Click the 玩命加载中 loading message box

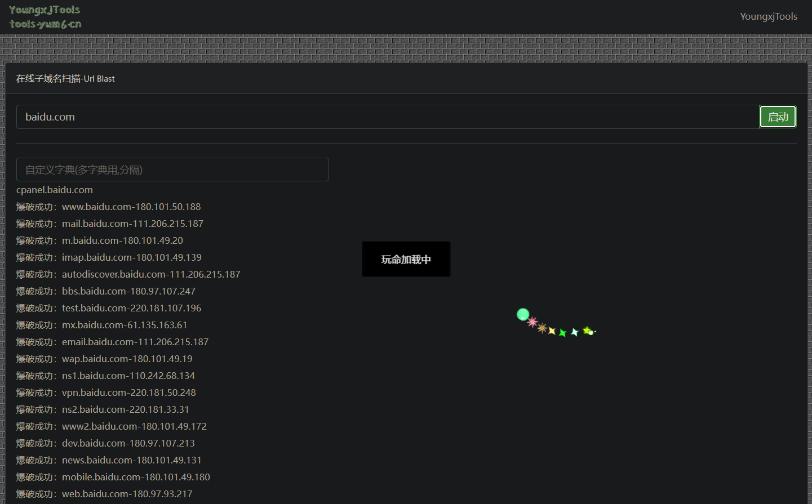406,259
